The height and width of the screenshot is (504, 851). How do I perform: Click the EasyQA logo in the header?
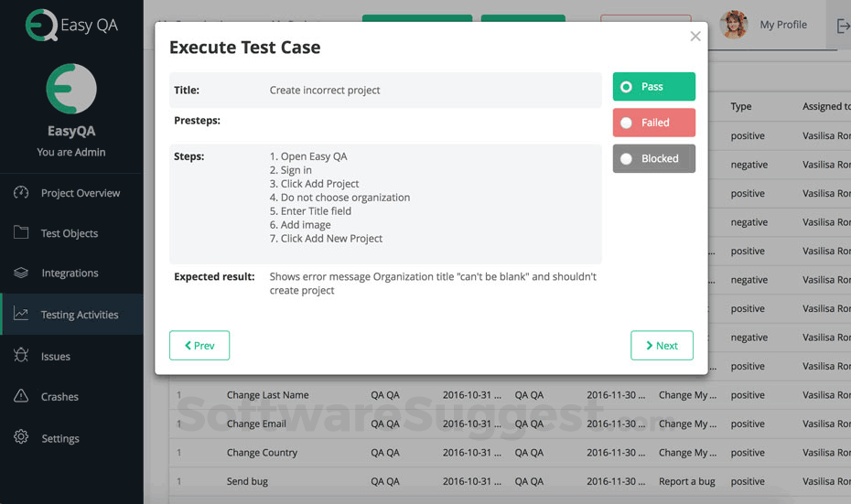[x=71, y=25]
